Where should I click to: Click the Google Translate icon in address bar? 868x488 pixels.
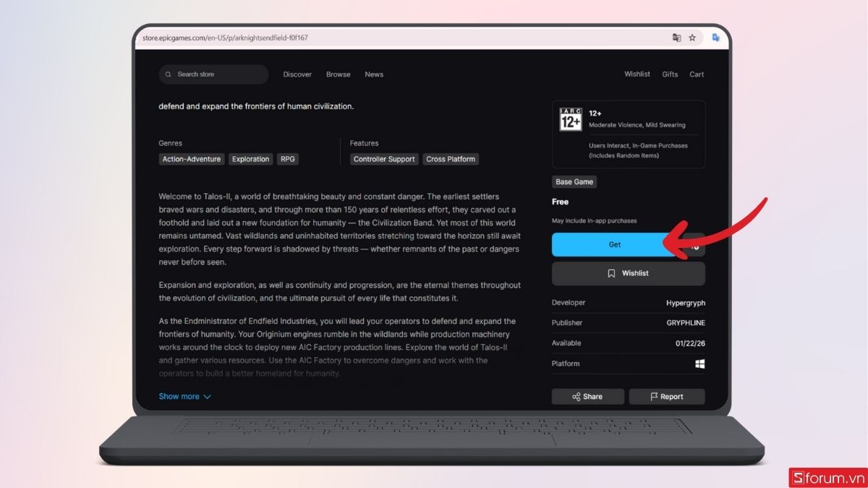676,38
